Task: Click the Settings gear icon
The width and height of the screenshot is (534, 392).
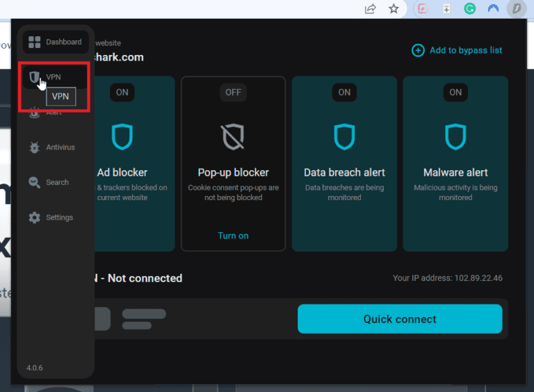Action: (34, 218)
